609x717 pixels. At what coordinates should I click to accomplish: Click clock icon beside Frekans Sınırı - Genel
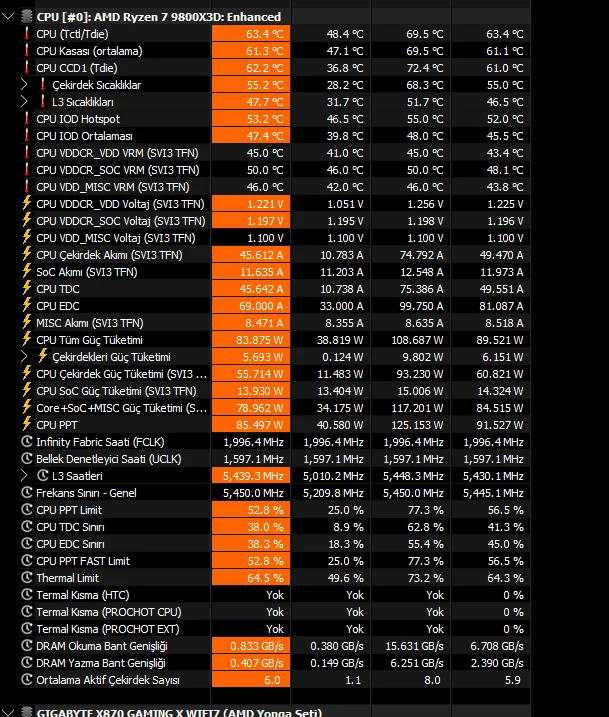(x=27, y=492)
